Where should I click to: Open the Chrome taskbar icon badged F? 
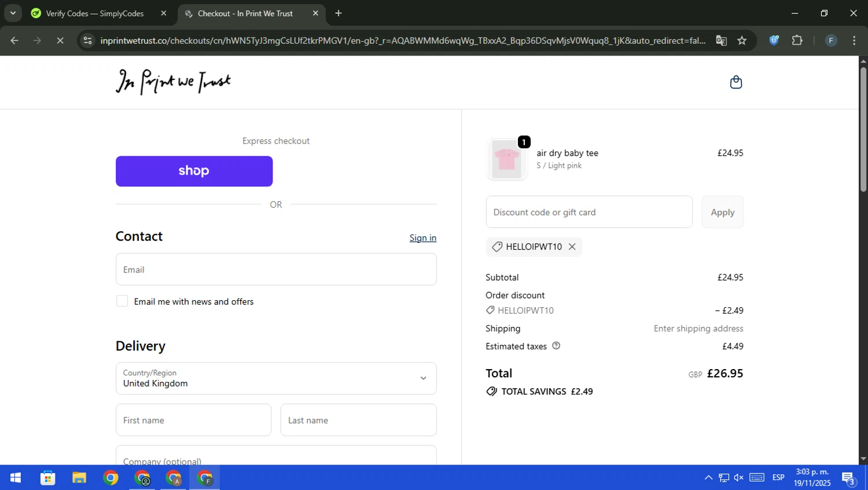pos(205,478)
